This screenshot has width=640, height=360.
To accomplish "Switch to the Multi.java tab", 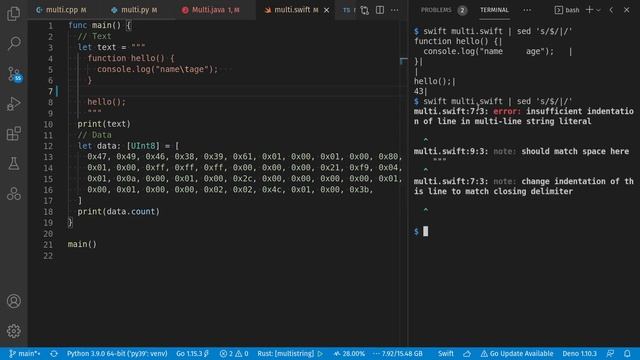I will click(x=211, y=10).
